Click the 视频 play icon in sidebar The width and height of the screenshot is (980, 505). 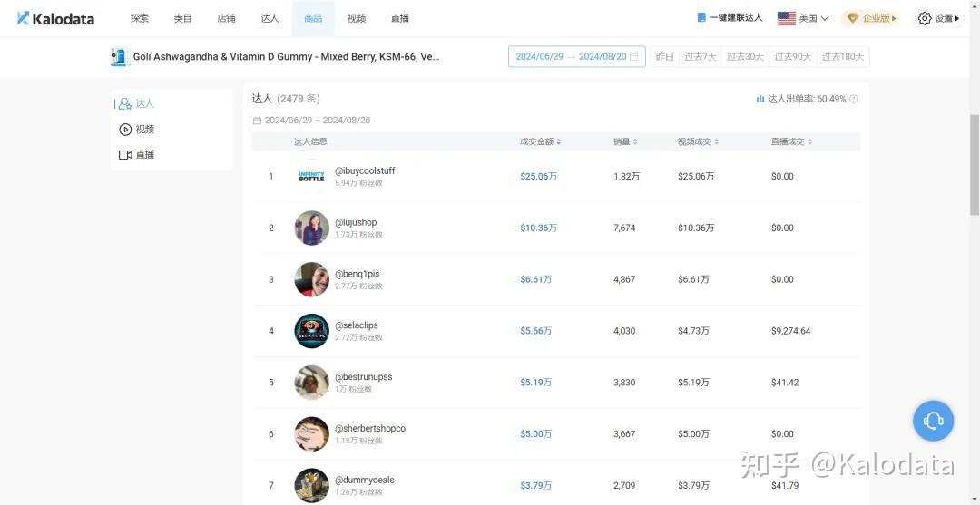click(125, 129)
